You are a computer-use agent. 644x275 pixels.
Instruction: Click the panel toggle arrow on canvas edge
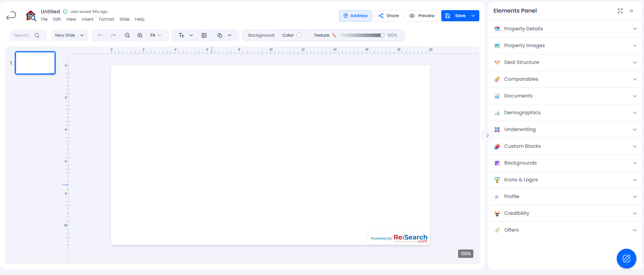click(487, 136)
